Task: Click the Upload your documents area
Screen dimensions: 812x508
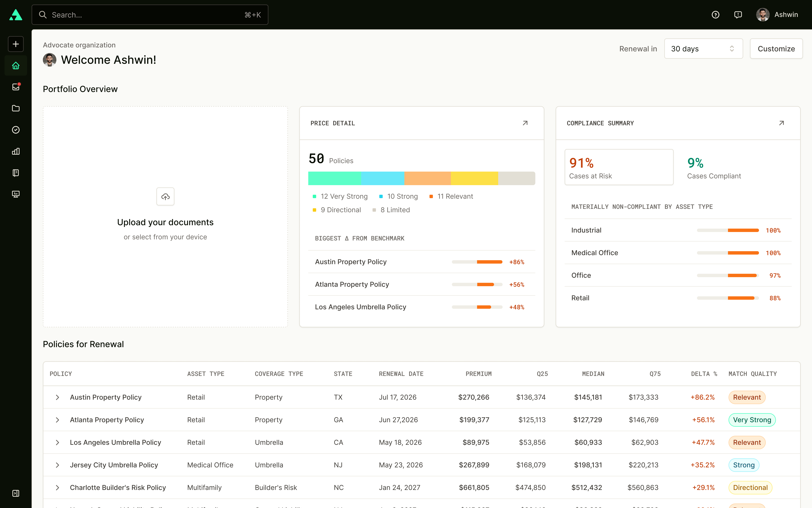Action: pos(165,217)
